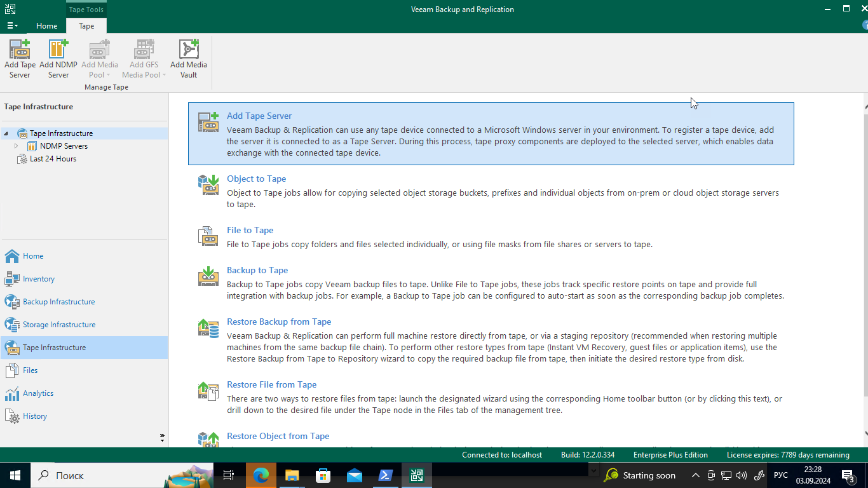Click license expires status text
868x488 pixels.
tap(788, 455)
